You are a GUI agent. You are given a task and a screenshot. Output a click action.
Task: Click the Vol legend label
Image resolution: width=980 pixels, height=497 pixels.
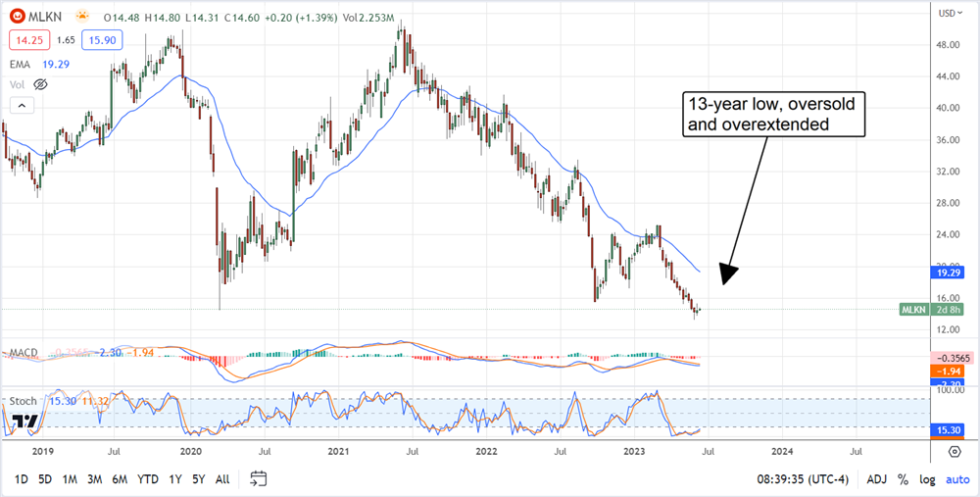tap(17, 83)
